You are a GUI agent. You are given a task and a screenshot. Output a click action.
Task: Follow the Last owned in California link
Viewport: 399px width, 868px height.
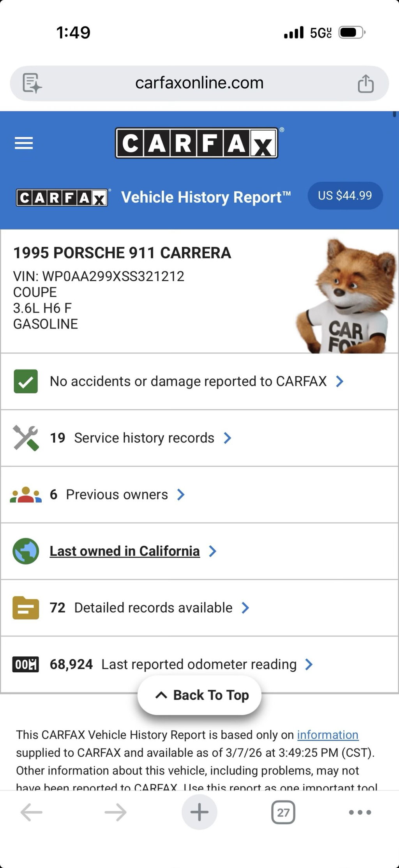tap(124, 551)
